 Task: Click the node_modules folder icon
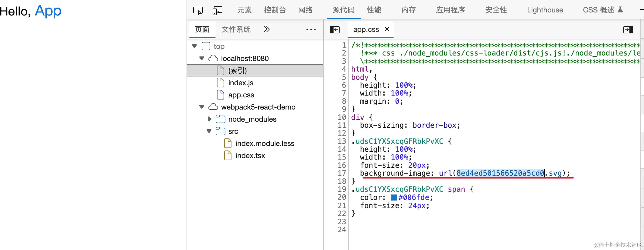[221, 119]
